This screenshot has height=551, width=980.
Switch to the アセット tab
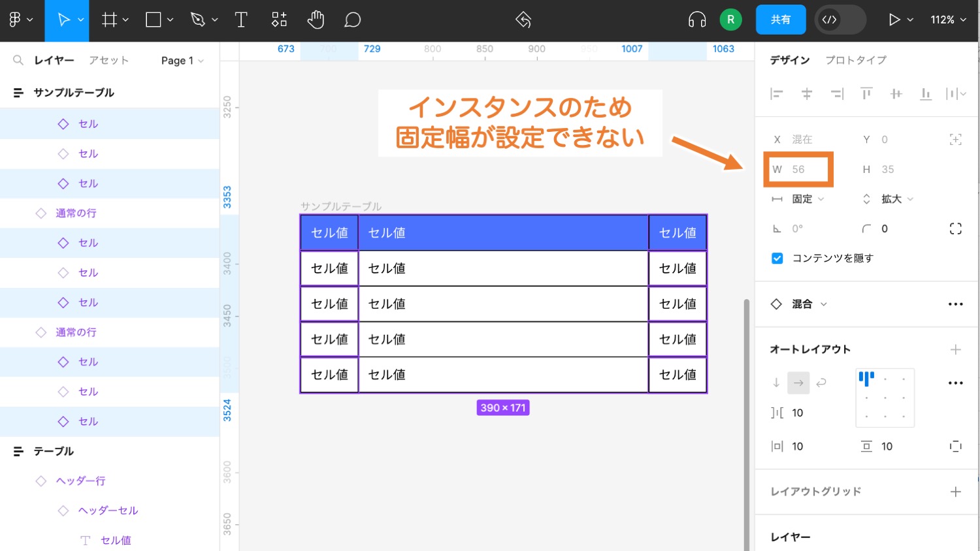108,60
